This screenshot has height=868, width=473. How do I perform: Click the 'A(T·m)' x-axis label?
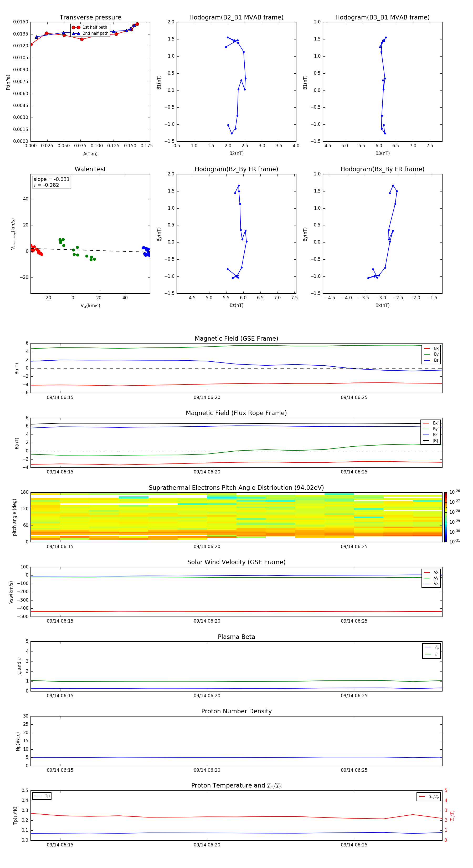tap(90, 154)
